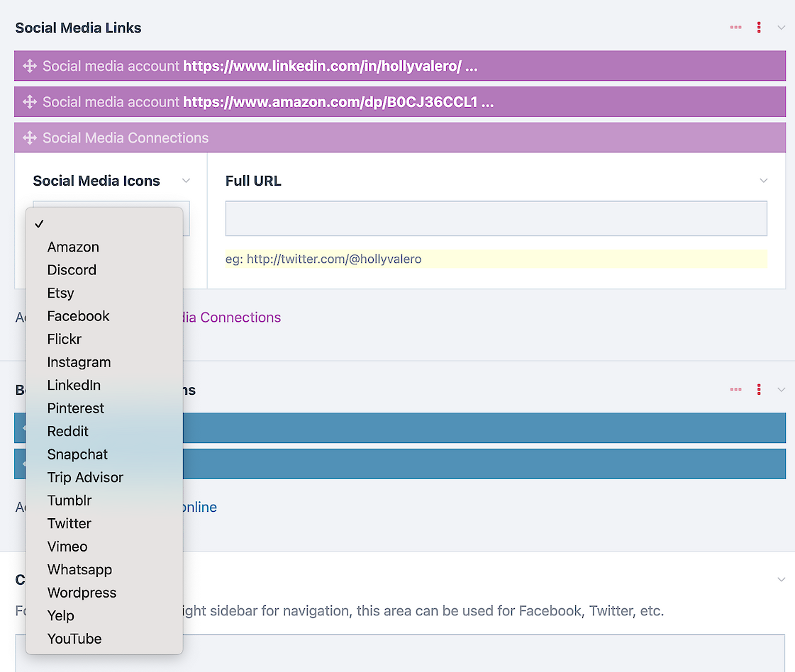Collapse the section mentioning right sidebar navigation
This screenshot has height=672, width=795.
coord(782,579)
